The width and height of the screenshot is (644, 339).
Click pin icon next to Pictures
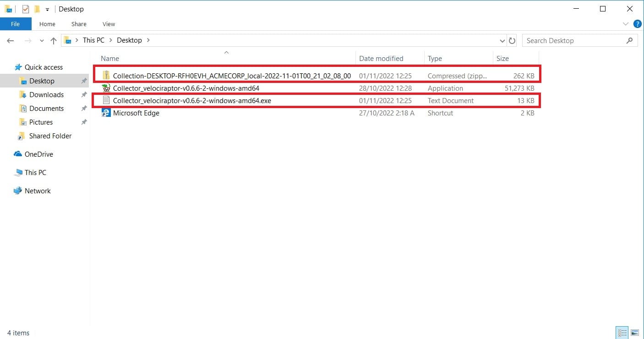pos(84,122)
